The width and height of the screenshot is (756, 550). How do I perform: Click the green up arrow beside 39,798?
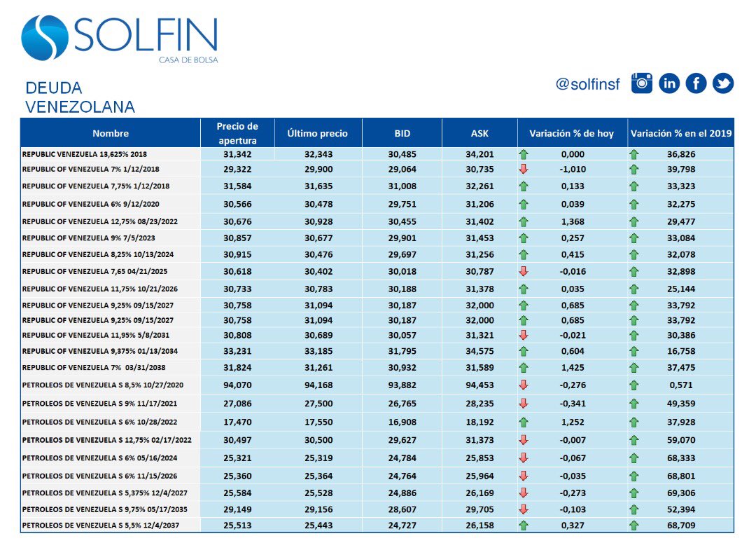click(634, 170)
